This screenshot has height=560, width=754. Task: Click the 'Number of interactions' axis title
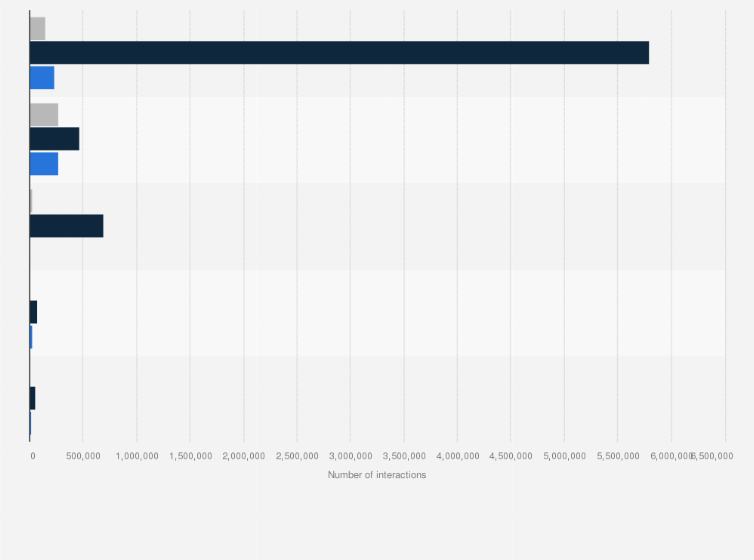pyautogui.click(x=377, y=475)
